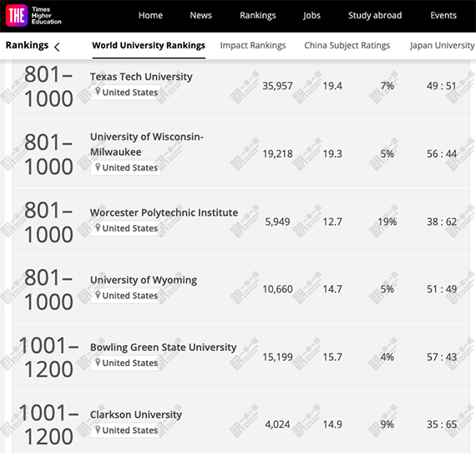Select the World University Rankings tab
The width and height of the screenshot is (476, 453).
click(x=149, y=46)
